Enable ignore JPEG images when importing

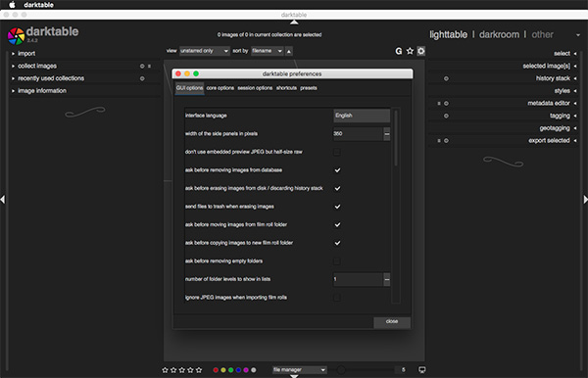point(337,298)
